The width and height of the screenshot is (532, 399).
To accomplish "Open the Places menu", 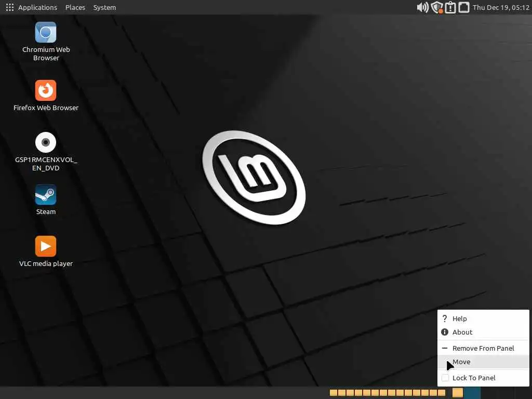I will [x=75, y=7].
